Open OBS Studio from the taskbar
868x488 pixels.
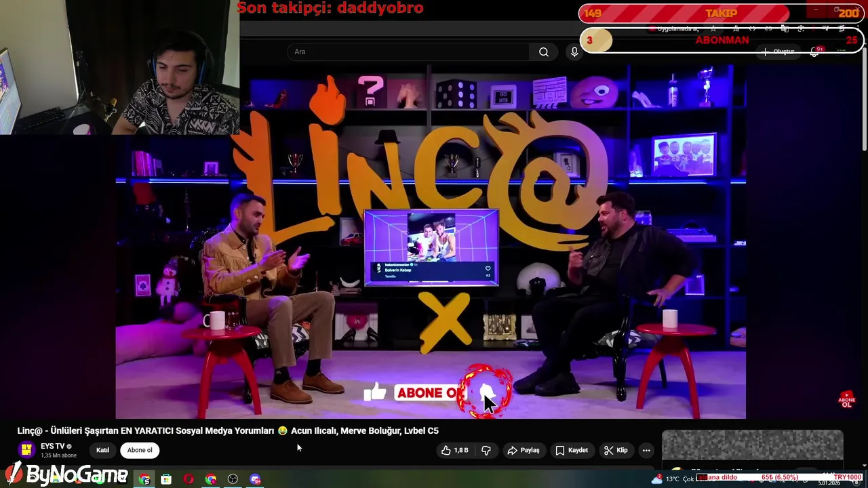pyautogui.click(x=233, y=479)
